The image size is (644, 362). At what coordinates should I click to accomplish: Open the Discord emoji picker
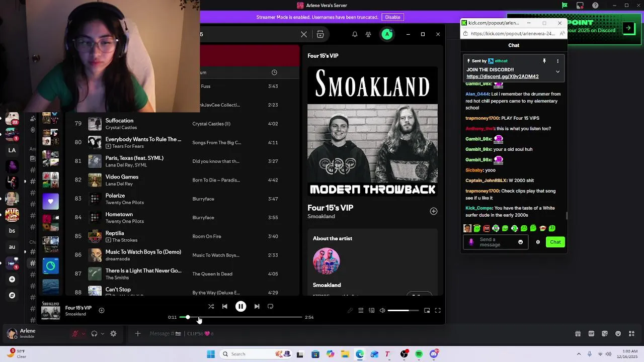tap(618, 333)
